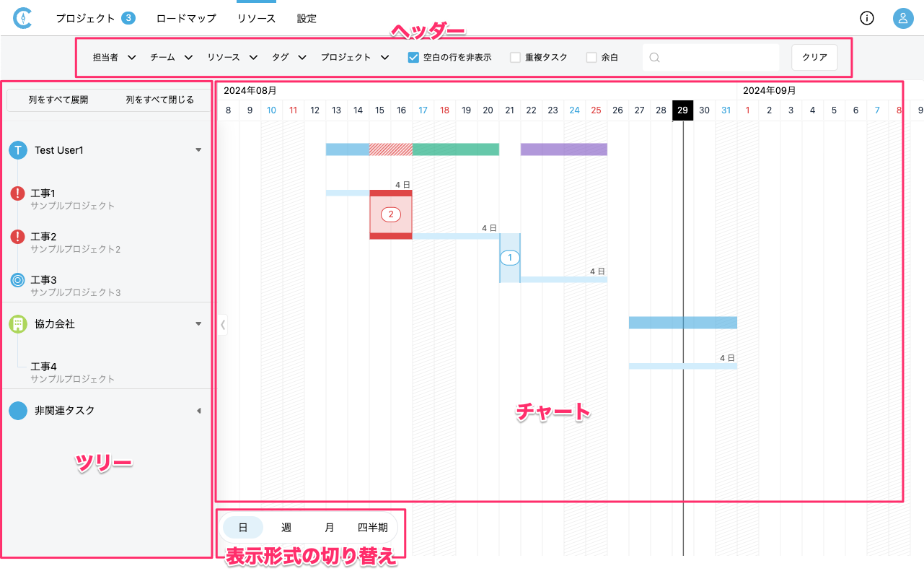Image resolution: width=924 pixels, height=571 pixels.
Task: Enable the 余白 checkbox
Action: point(591,58)
